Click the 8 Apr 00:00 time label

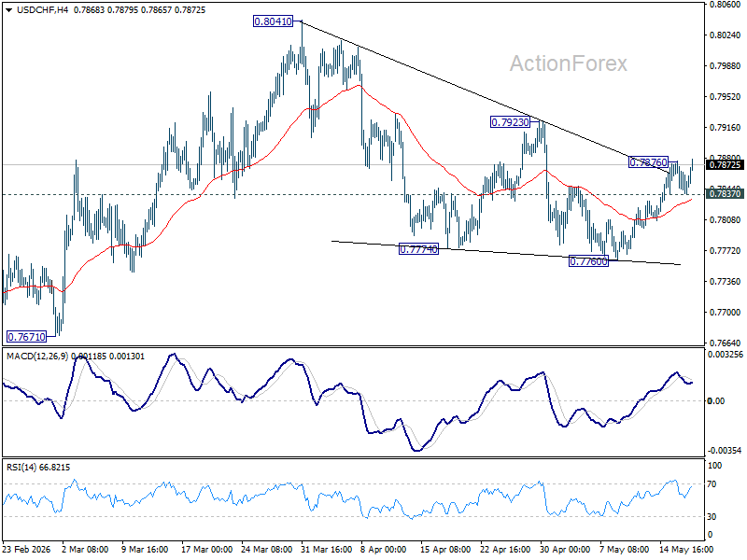(384, 549)
